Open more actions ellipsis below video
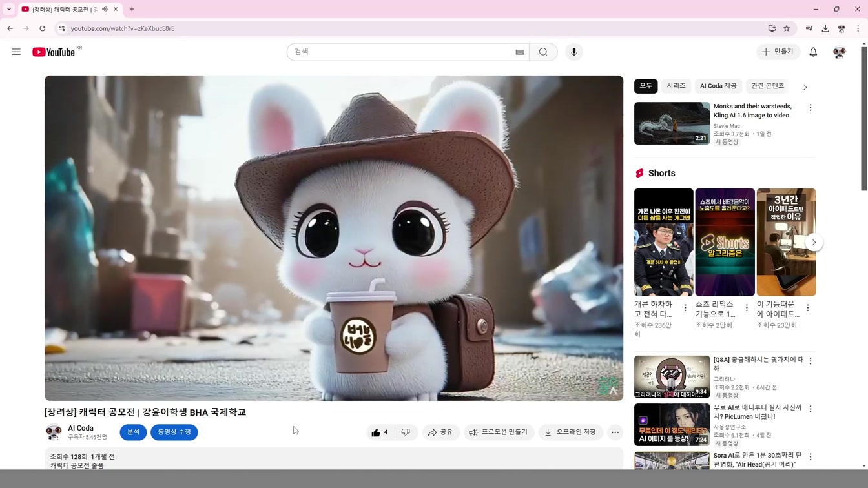868x488 pixels. (x=615, y=432)
